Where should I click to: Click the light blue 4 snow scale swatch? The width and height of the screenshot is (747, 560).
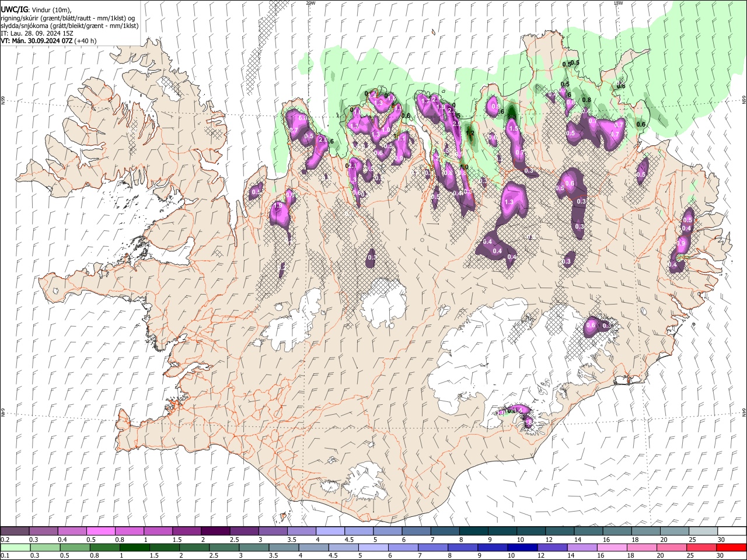tap(330, 531)
